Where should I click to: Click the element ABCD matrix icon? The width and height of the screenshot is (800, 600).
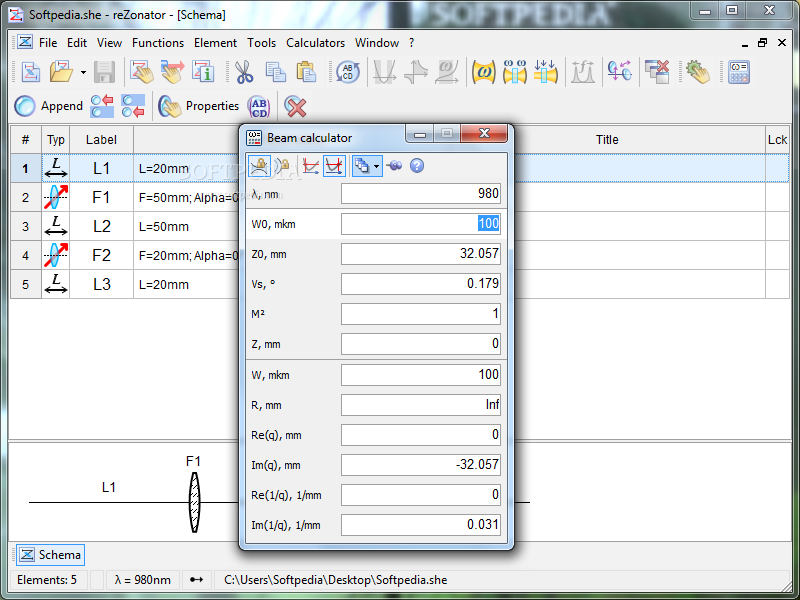click(x=259, y=106)
